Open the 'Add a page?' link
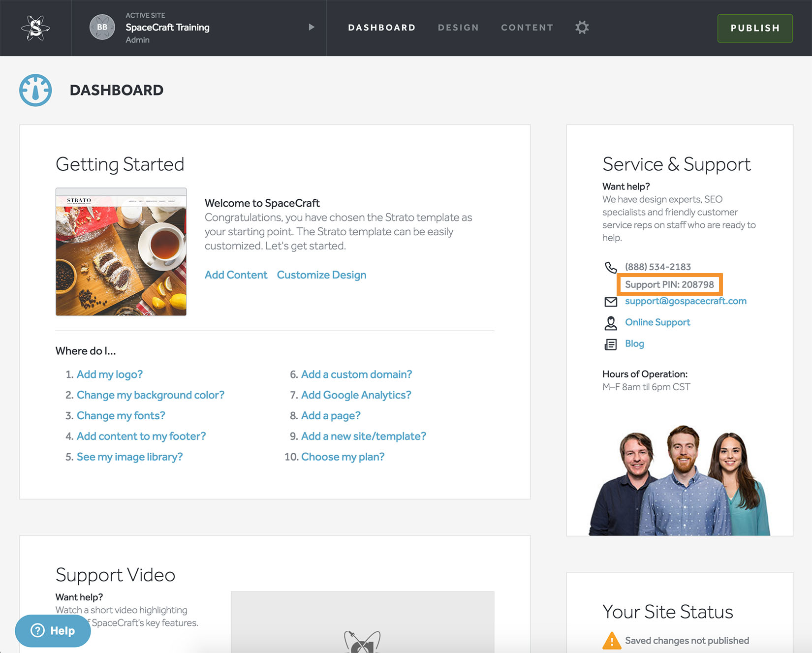The width and height of the screenshot is (812, 653). click(x=331, y=416)
